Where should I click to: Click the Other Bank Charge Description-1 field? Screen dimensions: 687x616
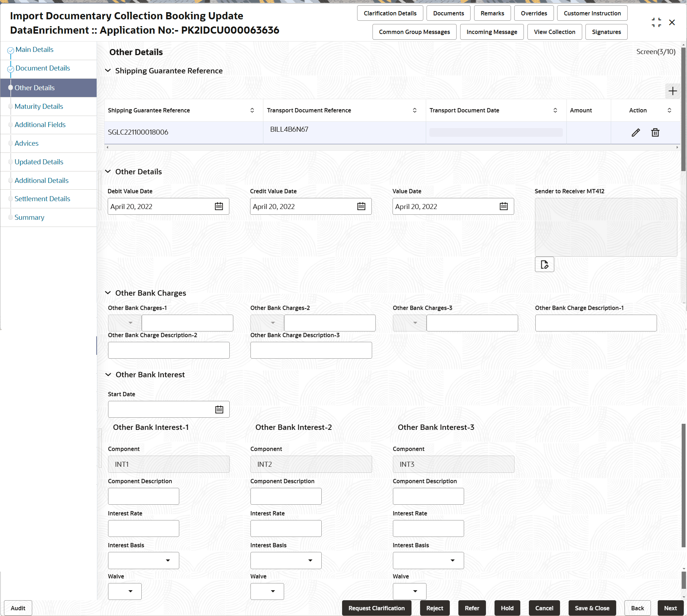[596, 323]
